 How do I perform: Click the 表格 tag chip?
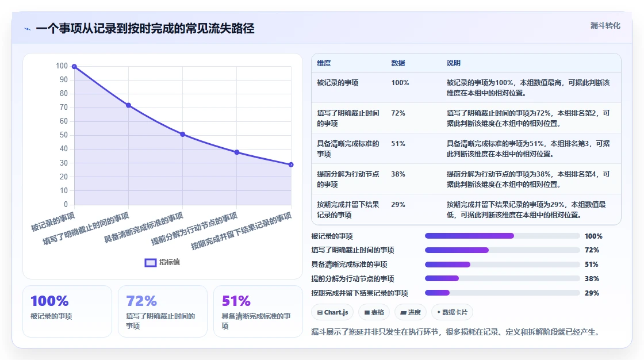tap(374, 312)
